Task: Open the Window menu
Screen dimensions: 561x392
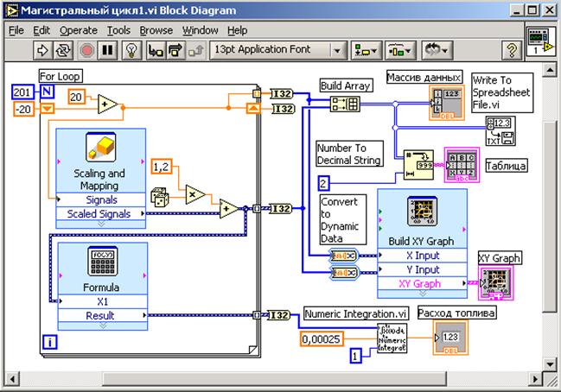Action: (x=200, y=30)
